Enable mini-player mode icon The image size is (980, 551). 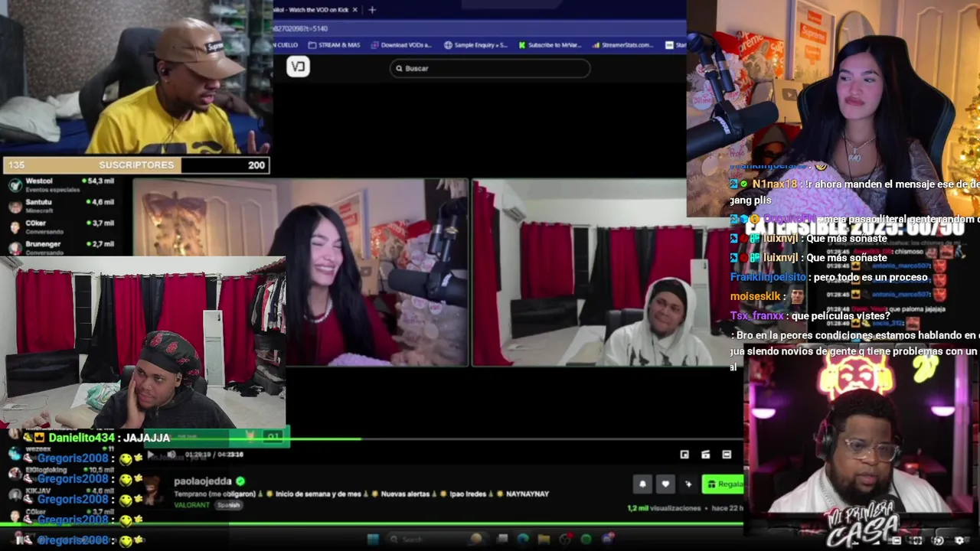(x=684, y=455)
